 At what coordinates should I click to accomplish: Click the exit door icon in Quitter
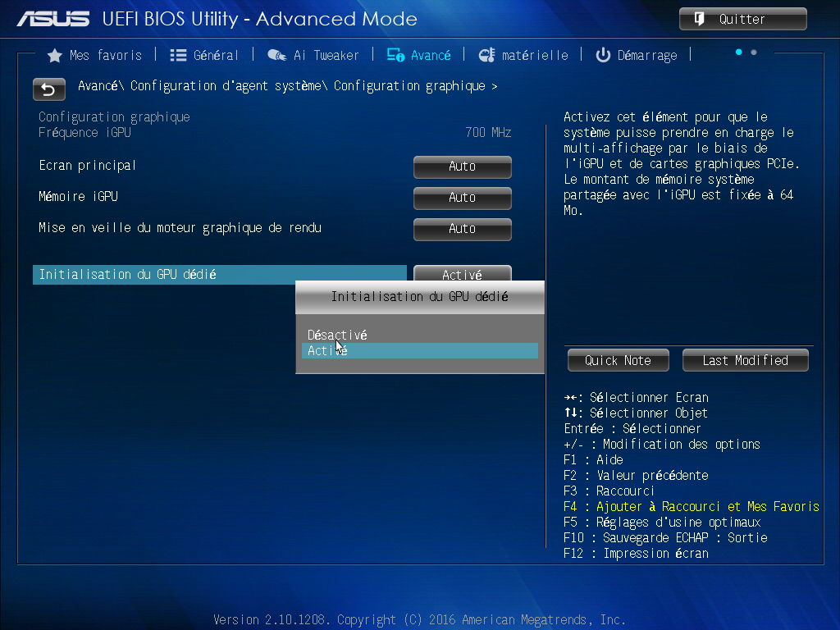click(x=699, y=20)
